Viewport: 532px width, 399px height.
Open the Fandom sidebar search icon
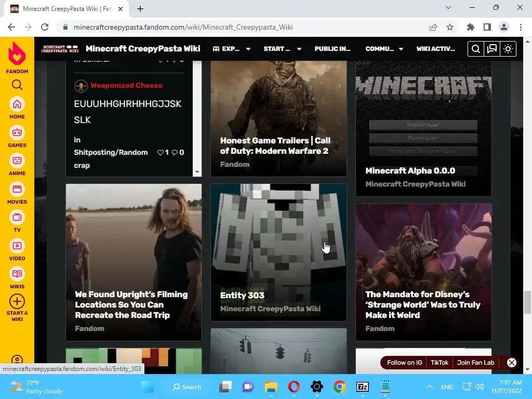[17, 85]
